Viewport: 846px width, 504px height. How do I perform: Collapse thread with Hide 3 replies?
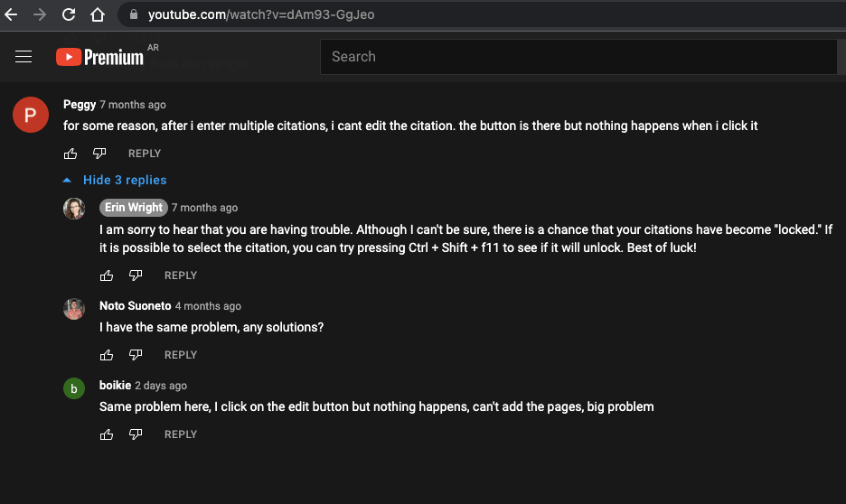(115, 180)
